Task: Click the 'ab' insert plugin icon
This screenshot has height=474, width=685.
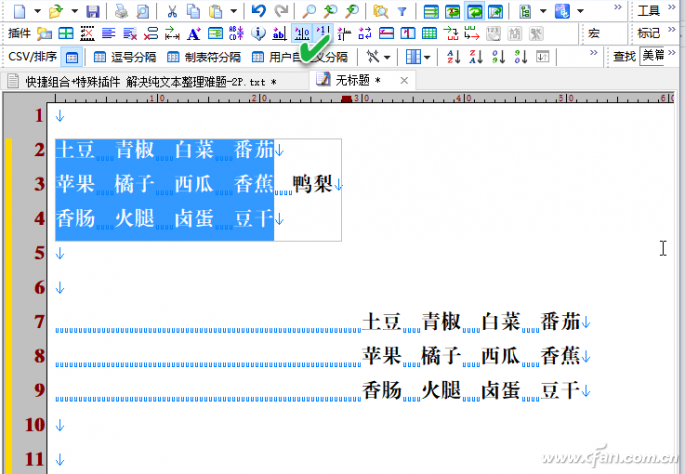Action: 279,33
